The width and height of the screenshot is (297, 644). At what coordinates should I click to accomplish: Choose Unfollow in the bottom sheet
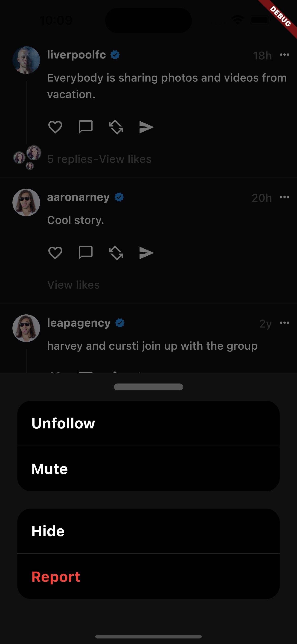point(148,423)
